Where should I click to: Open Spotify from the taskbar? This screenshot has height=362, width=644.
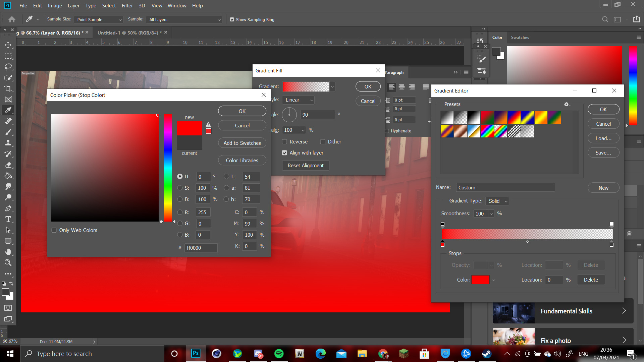coord(279,354)
